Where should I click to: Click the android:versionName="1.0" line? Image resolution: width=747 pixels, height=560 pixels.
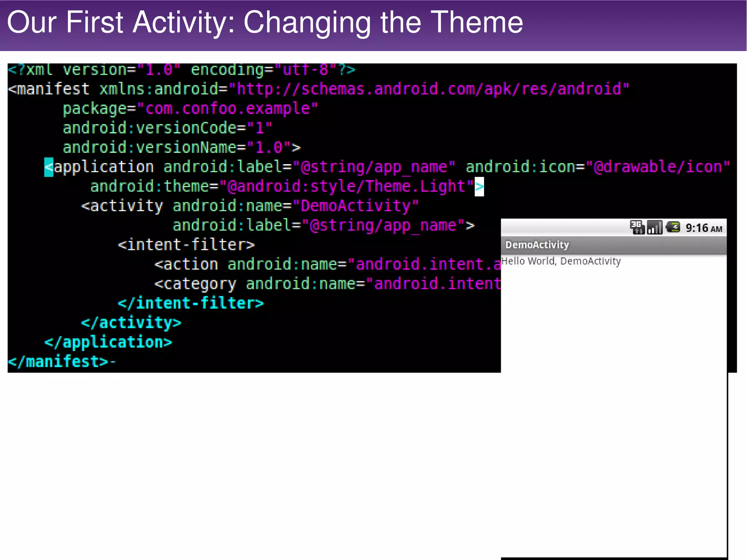(x=182, y=147)
